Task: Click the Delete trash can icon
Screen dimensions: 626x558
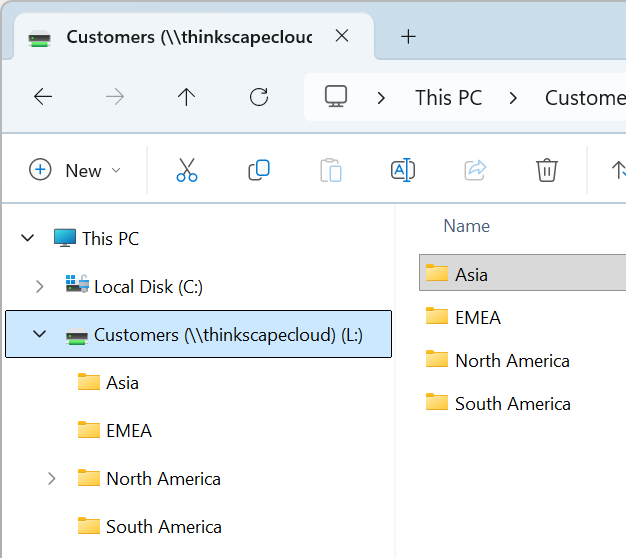Action: pos(546,170)
